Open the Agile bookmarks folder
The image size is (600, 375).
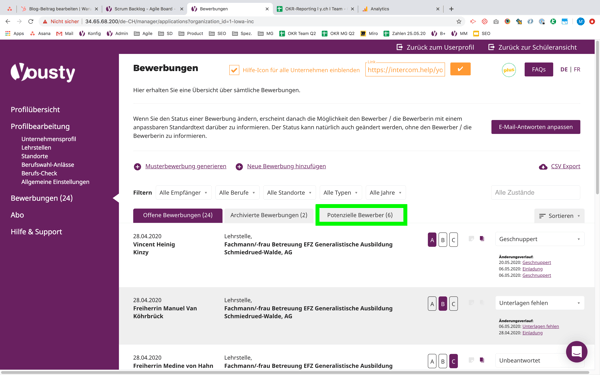pos(143,34)
